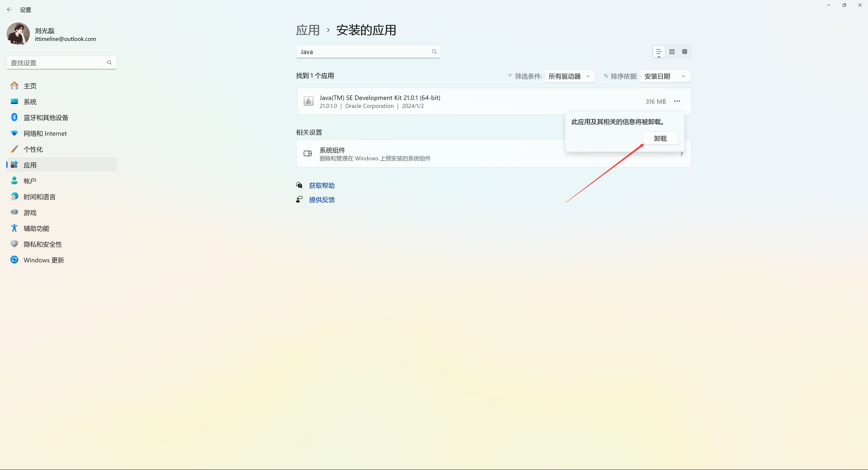Viewport: 868px width, 470px height.
Task: Open 蓝牙和其他设备 settings
Action: pos(62,117)
